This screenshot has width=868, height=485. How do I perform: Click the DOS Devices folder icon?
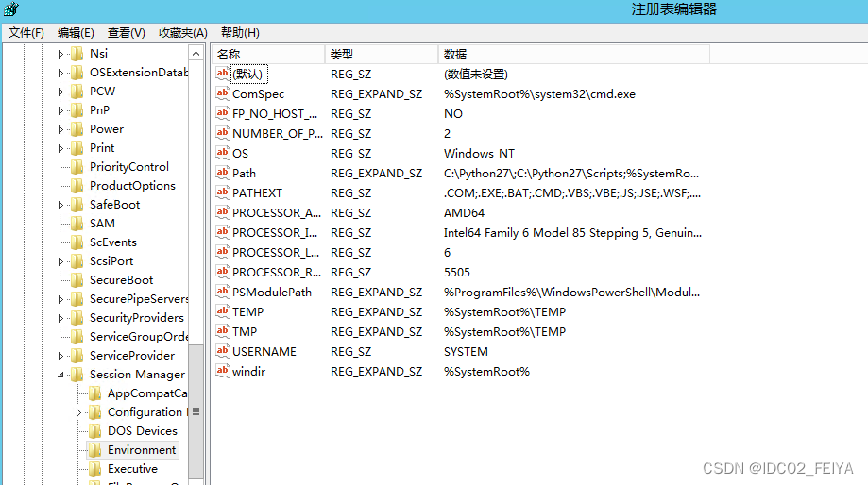(x=95, y=431)
